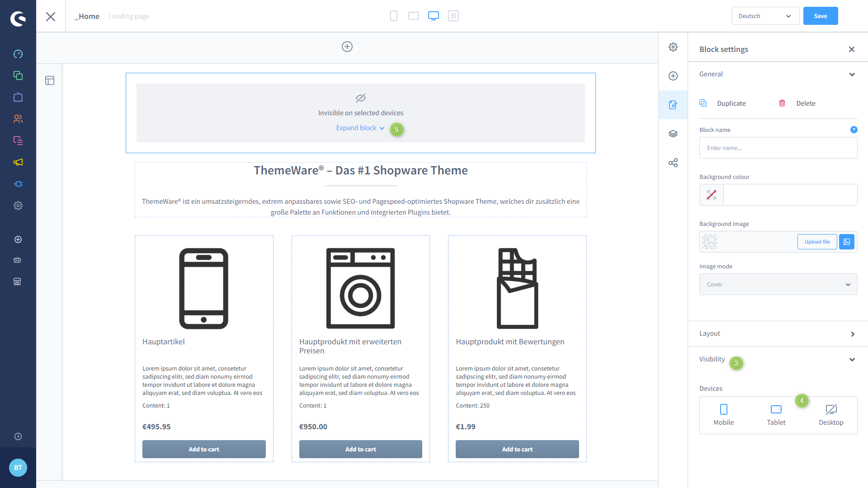Open Content icon in sidebar
The height and width of the screenshot is (488, 868).
point(18,141)
